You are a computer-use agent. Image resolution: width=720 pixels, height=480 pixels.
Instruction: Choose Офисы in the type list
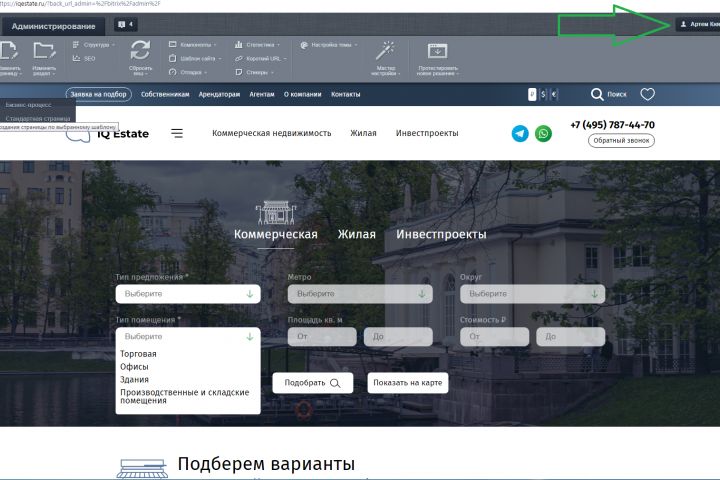pyautogui.click(x=134, y=367)
